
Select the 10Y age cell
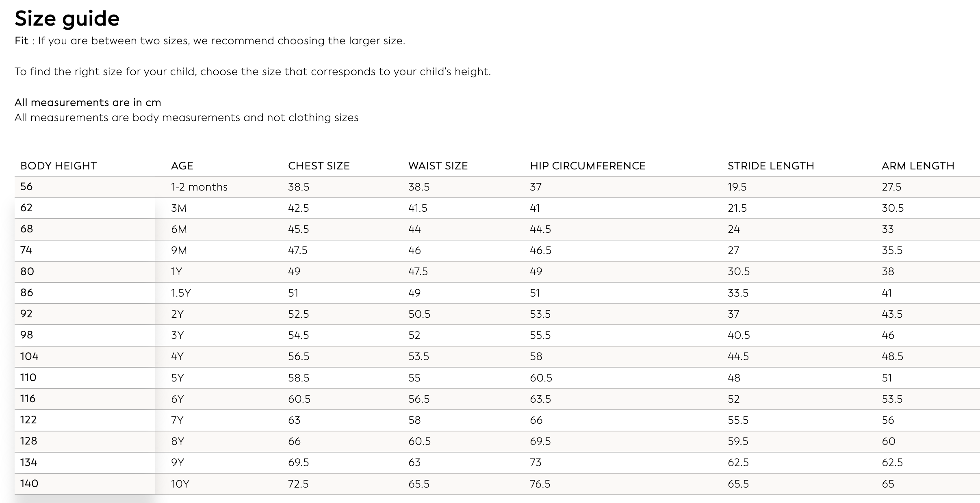pyautogui.click(x=180, y=484)
